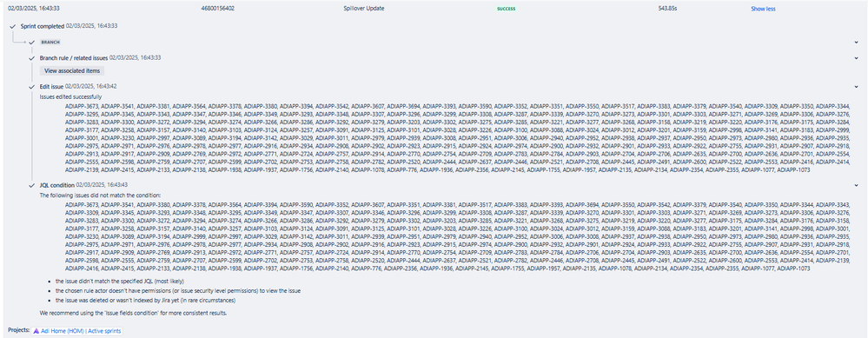Viewport: 868px width, 338px height.
Task: Click the Adi Home project logo icon
Action: pyautogui.click(x=36, y=330)
